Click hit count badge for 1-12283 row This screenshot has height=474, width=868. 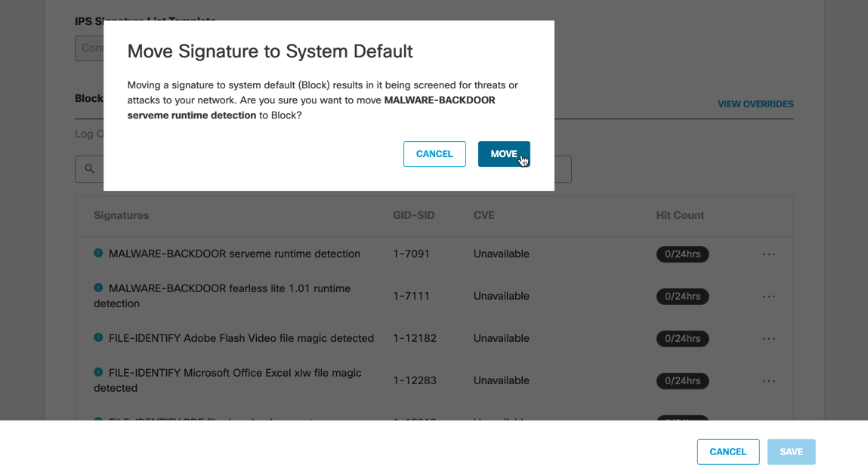click(682, 381)
